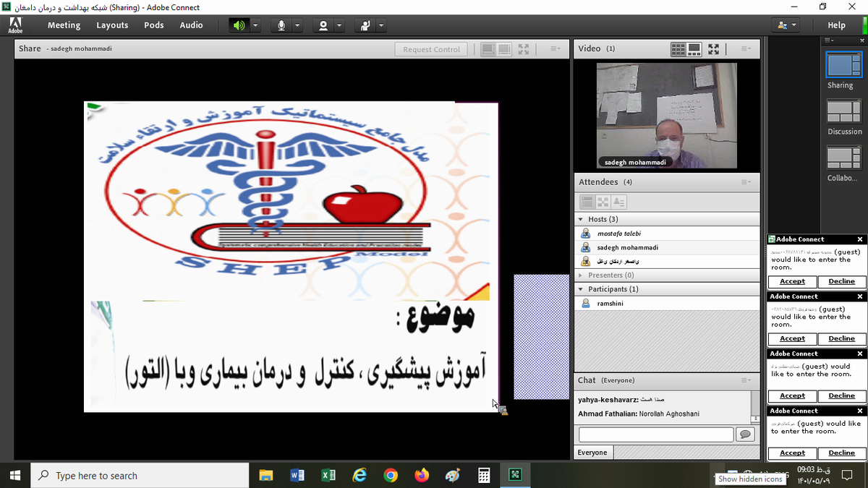Collapse the Participants (1) group
Image resolution: width=868 pixels, height=488 pixels.
tap(580, 289)
